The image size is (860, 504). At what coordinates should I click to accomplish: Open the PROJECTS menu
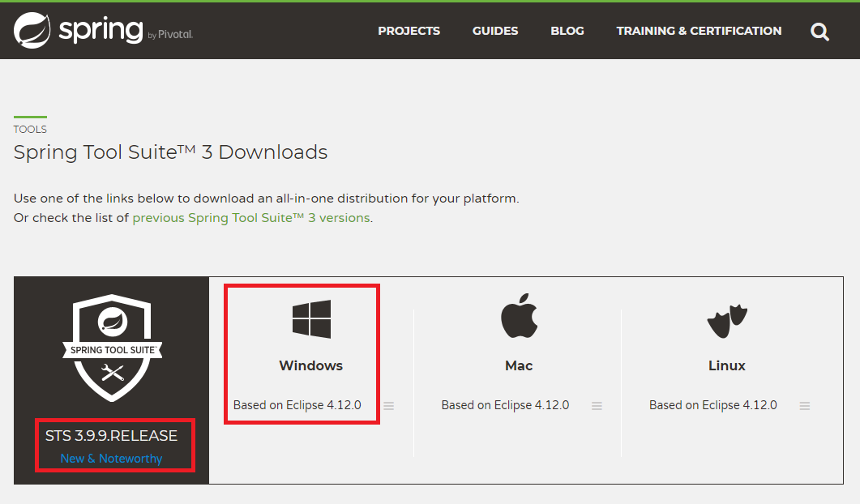click(x=409, y=31)
